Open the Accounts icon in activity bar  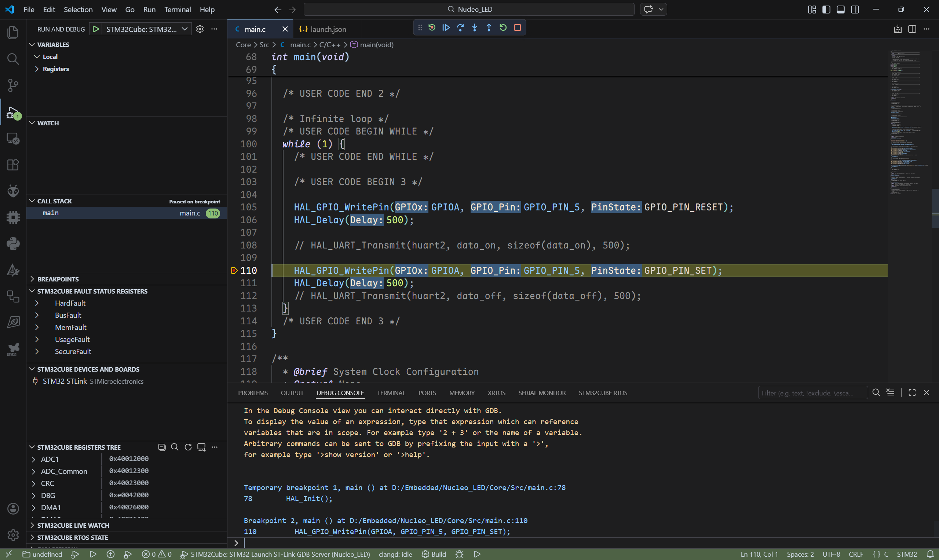13,509
